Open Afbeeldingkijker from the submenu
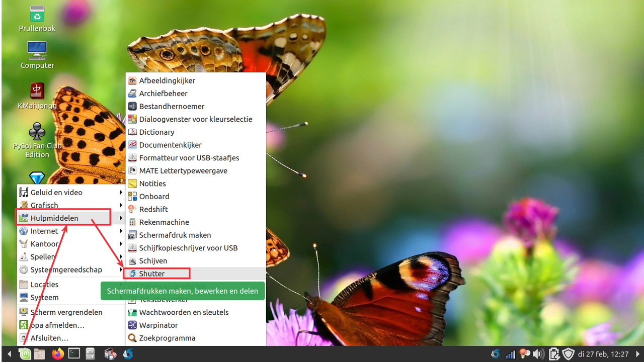Image resolution: width=644 pixels, height=362 pixels. (x=196, y=80)
